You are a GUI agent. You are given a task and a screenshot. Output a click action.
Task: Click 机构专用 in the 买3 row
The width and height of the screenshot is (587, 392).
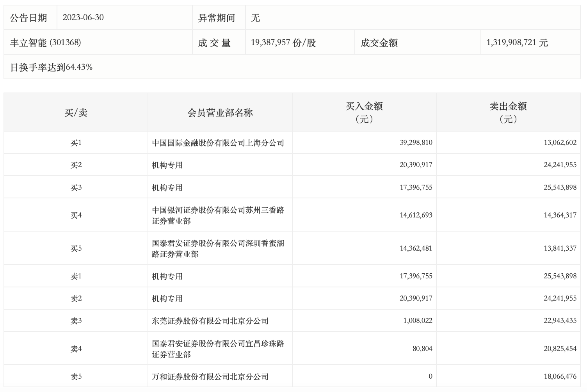[167, 188]
